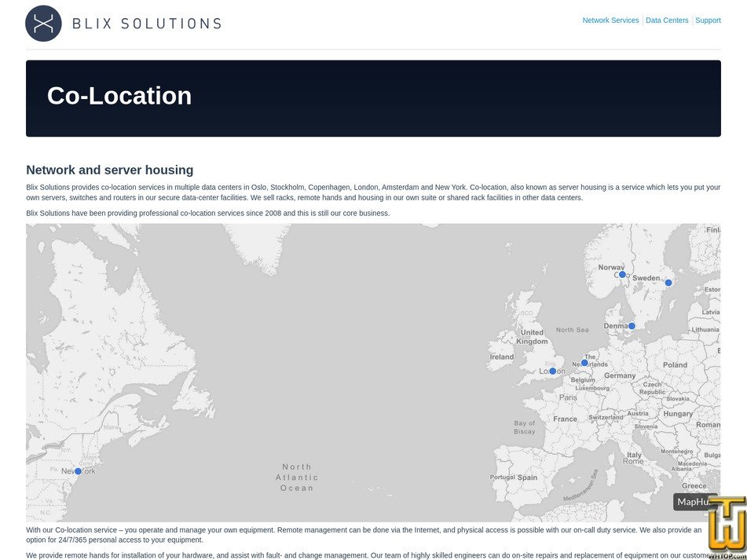
Task: Click the 'Spain' map label
Action: click(x=527, y=478)
